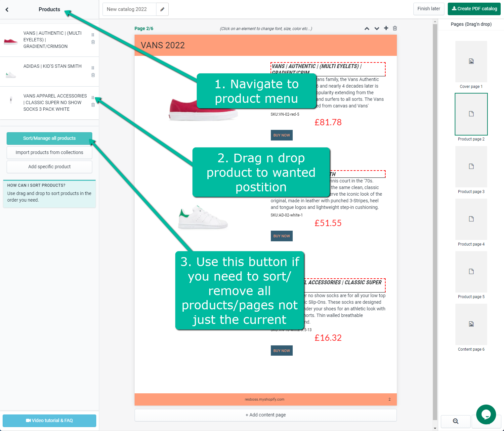Click the Page 2/6 indicator label
The image size is (504, 431).
[x=144, y=28]
